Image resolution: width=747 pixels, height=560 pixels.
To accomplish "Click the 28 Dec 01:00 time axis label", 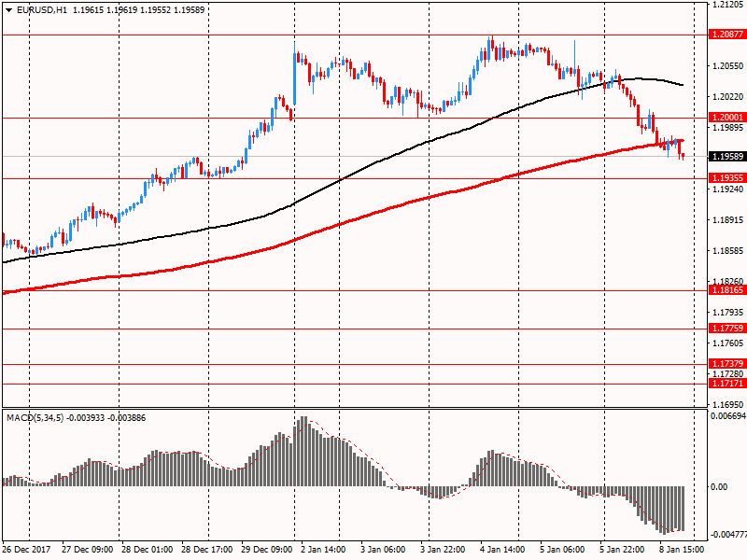I will [147, 550].
